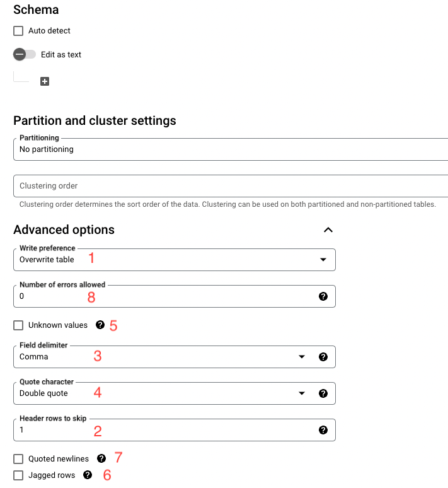Open help for Number of errors allowed
Screen dimensions: 448x488
point(323,296)
